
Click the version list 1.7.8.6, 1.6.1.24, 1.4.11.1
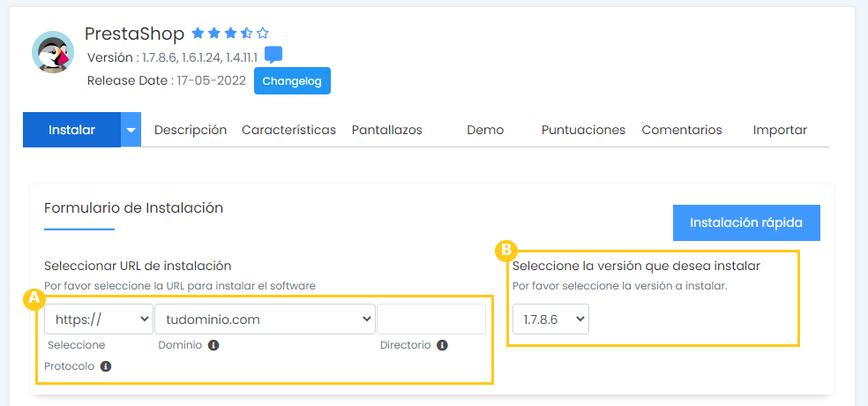tap(200, 57)
